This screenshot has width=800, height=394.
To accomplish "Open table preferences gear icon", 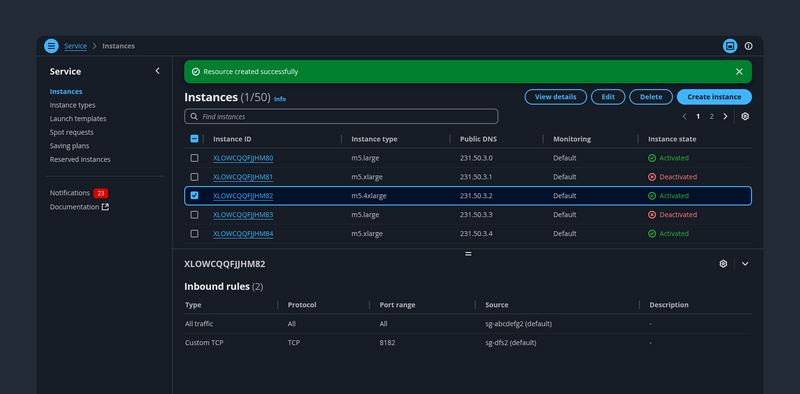I will coord(745,116).
